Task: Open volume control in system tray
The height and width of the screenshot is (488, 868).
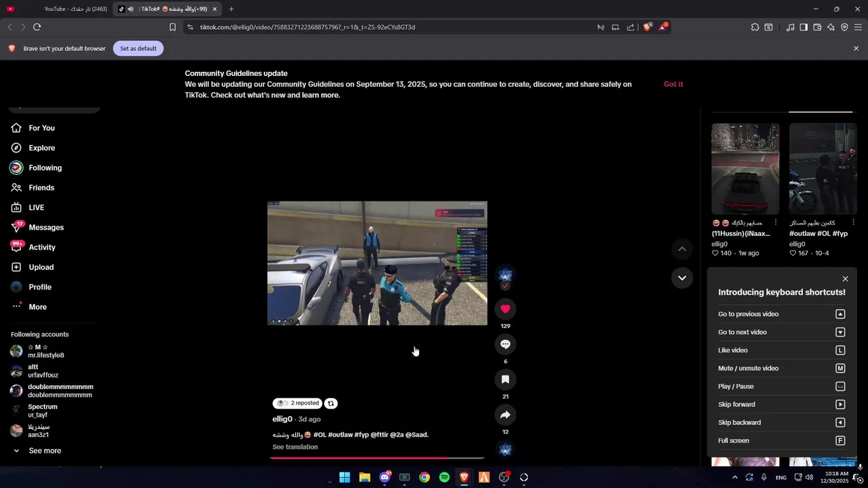Action: [x=809, y=477]
